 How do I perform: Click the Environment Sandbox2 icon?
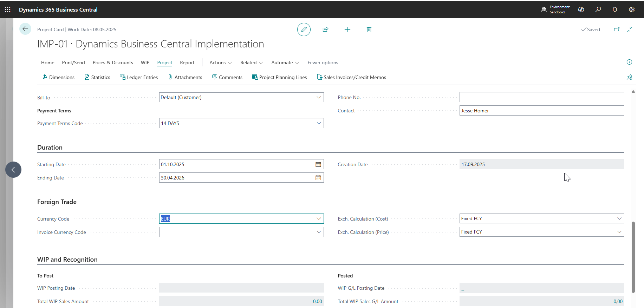click(544, 9)
